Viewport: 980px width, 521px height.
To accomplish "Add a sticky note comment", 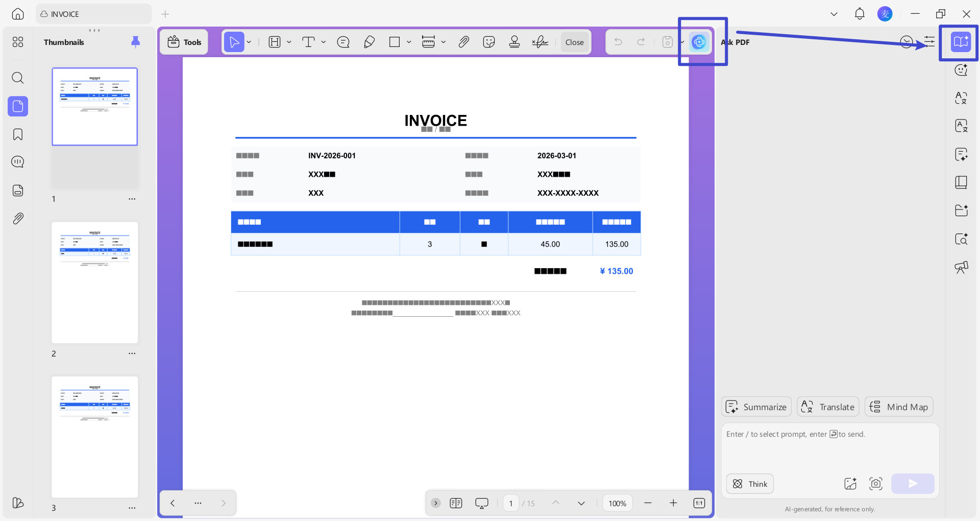I will point(344,42).
